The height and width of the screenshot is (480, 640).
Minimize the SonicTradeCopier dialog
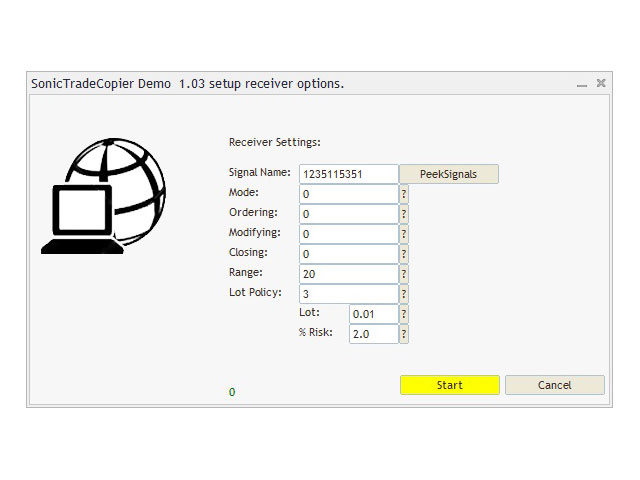(x=582, y=84)
